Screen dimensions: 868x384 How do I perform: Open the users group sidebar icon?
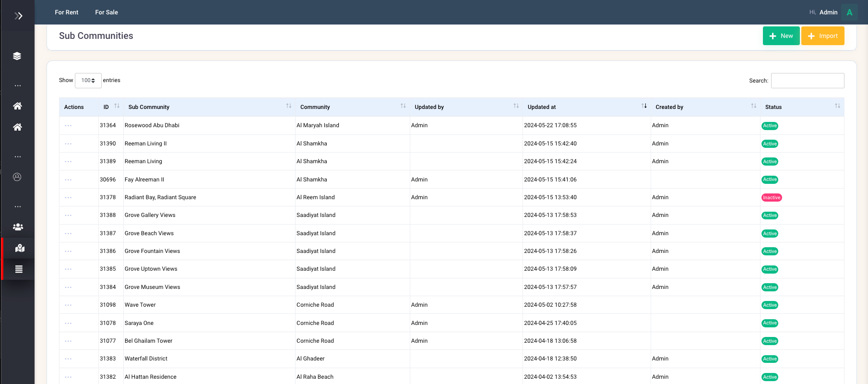(x=18, y=227)
